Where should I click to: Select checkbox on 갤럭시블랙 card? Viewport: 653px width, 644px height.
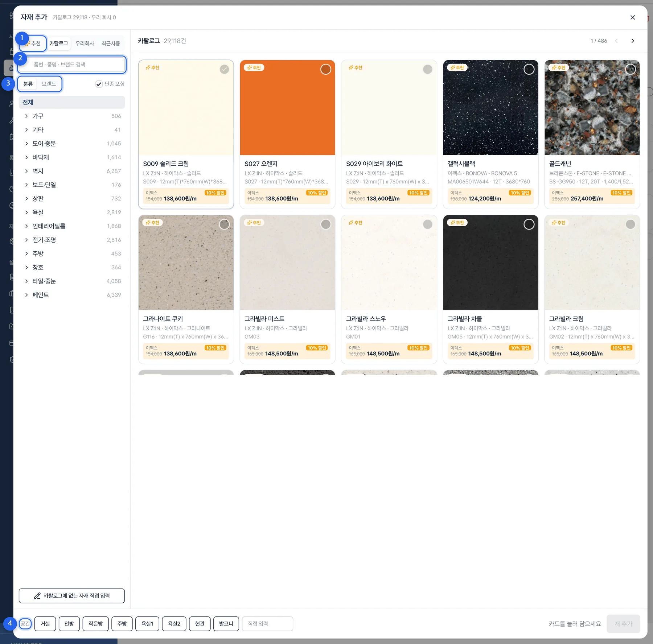point(529,69)
